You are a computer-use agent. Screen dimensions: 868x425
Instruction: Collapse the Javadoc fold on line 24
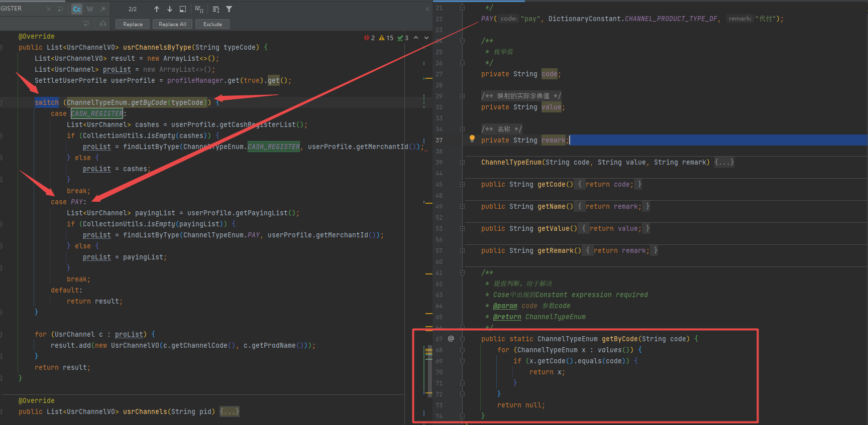click(x=462, y=41)
